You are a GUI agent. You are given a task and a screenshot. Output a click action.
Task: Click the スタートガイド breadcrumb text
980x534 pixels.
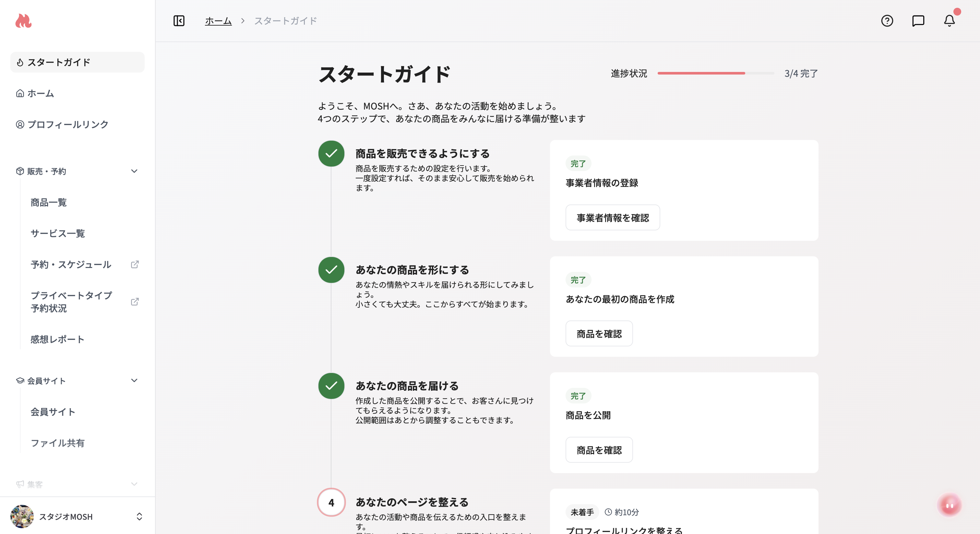[285, 21]
